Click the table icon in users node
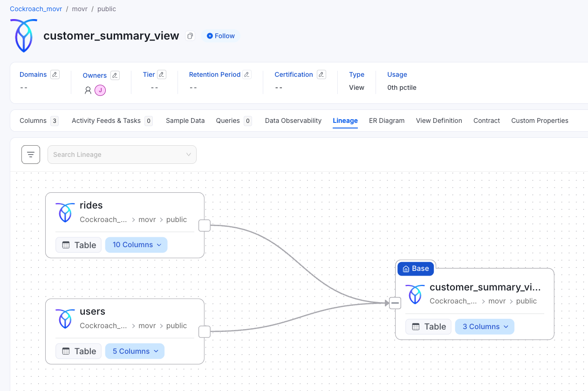The width and height of the screenshot is (588, 391). [x=66, y=351]
